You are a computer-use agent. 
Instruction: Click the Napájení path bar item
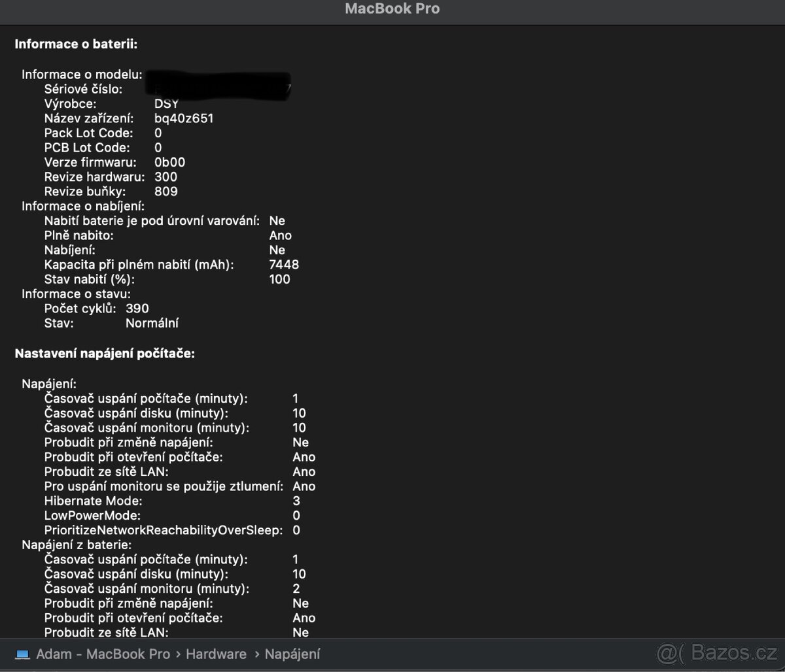[x=292, y=654]
